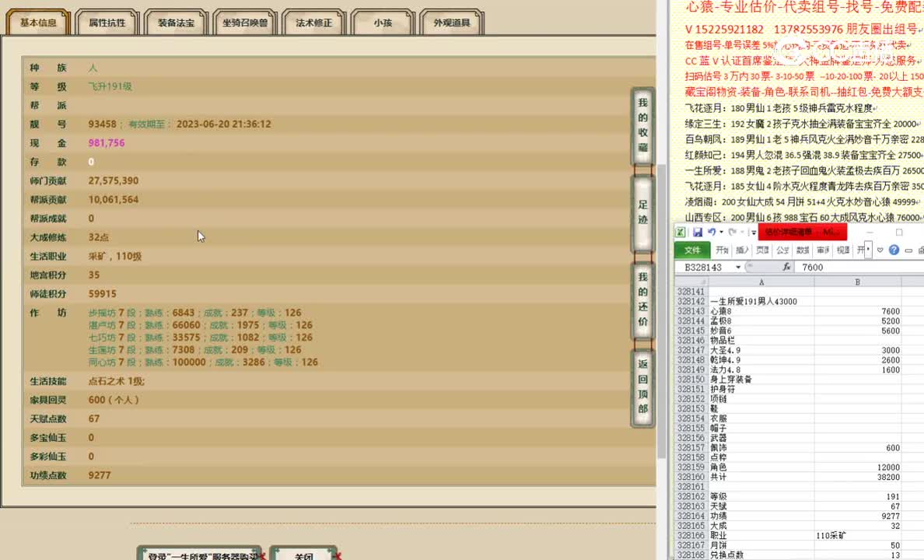Open the Name Box dropdown arrow
924x560 pixels.
pyautogui.click(x=739, y=265)
